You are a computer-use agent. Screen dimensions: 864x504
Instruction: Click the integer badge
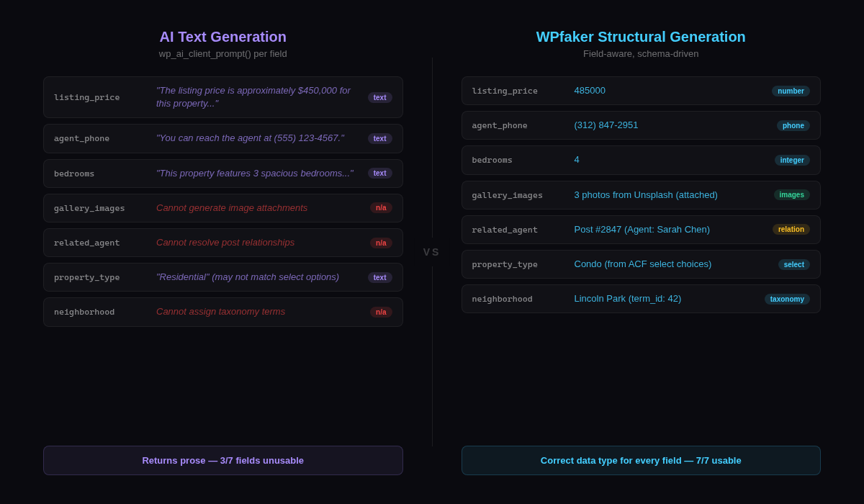tap(792, 160)
